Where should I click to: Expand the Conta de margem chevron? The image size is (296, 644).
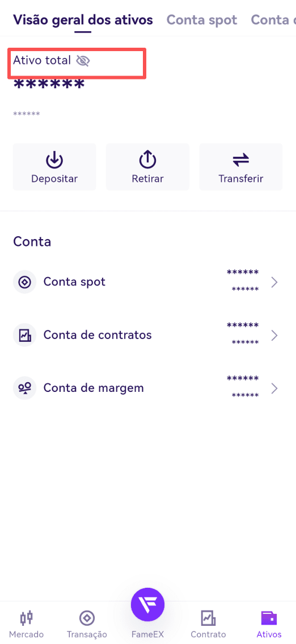tap(274, 388)
